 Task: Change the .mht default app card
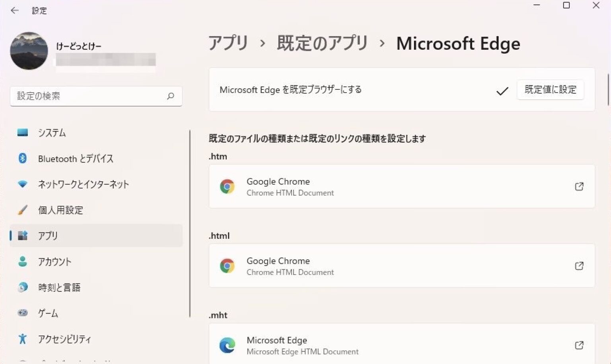[x=402, y=344]
